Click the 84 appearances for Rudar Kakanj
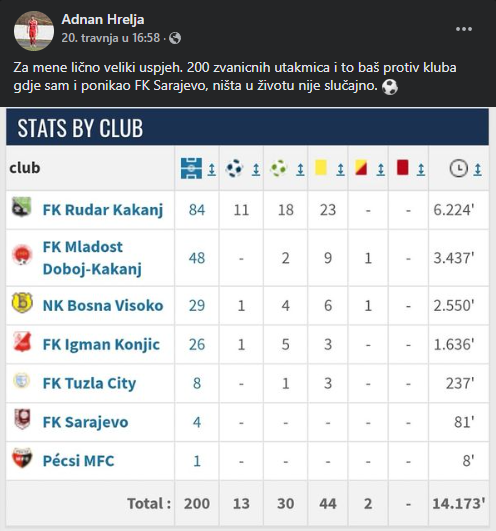The height and width of the screenshot is (531, 496). pos(197,210)
